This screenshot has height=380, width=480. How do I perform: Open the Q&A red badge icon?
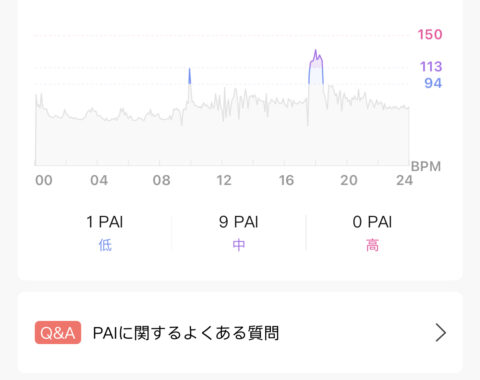point(58,332)
